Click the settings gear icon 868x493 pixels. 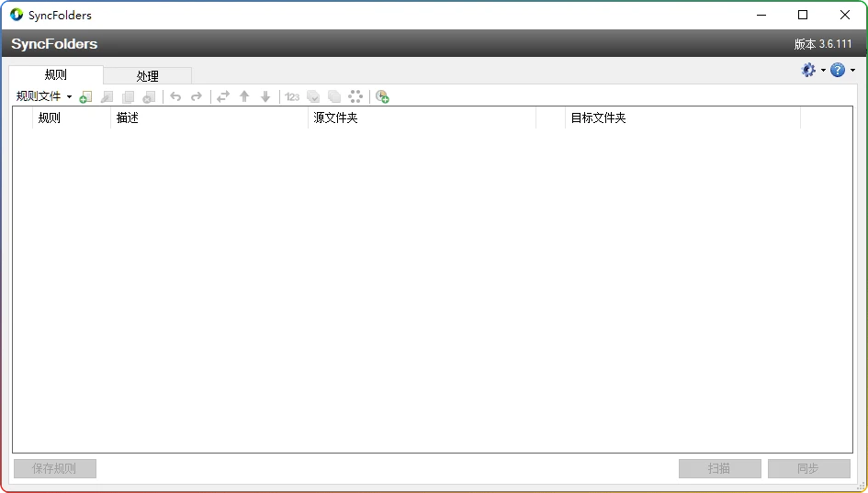808,70
